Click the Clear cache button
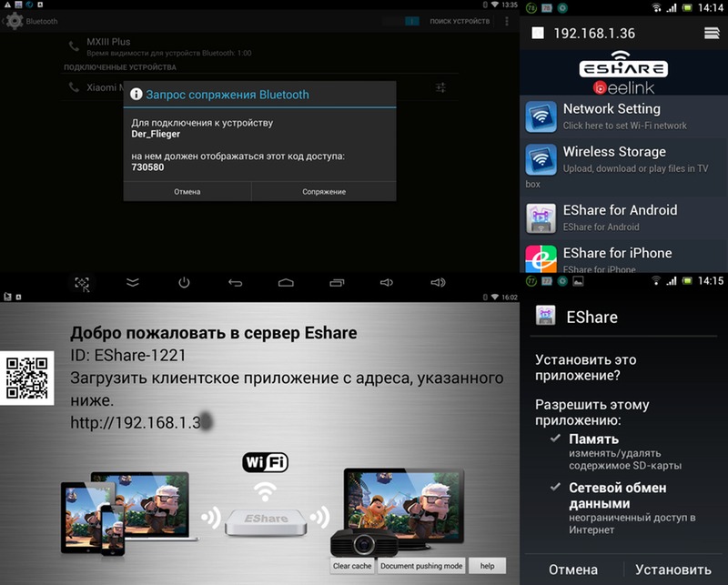 pos(352,566)
